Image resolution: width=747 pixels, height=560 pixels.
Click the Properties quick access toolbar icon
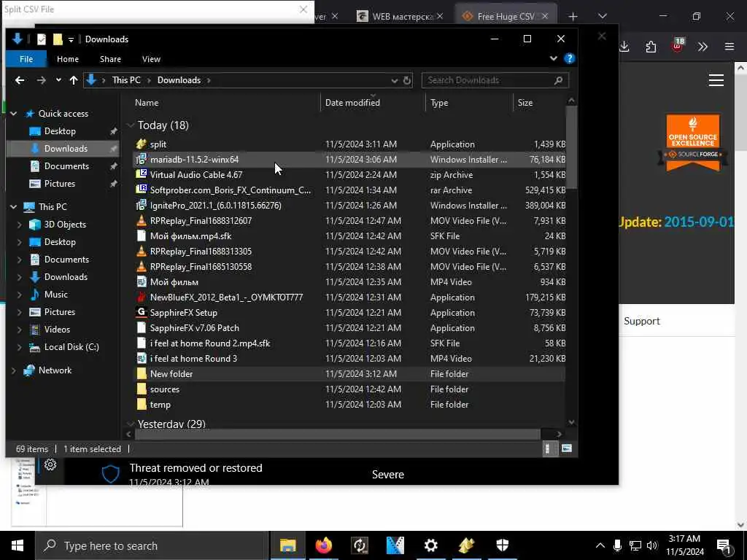tap(42, 39)
